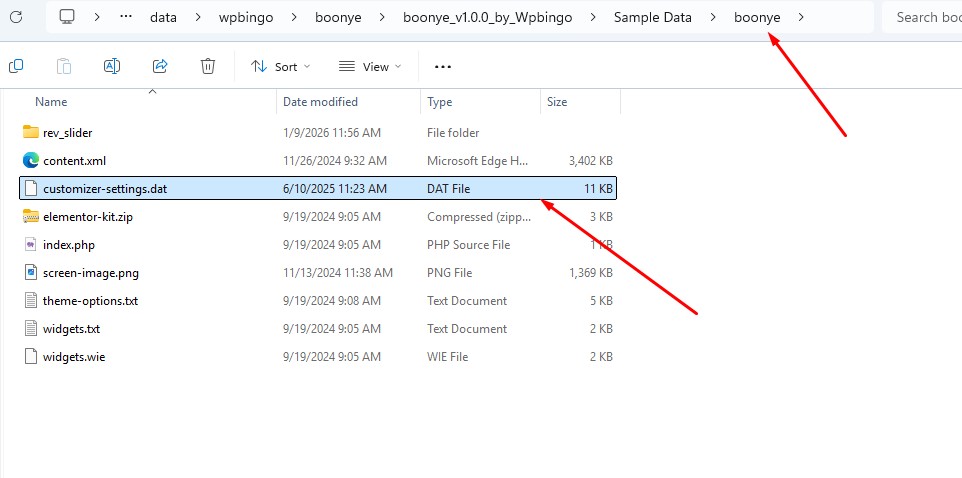Open the See more ellipsis menu
This screenshot has width=962, height=478.
point(443,66)
